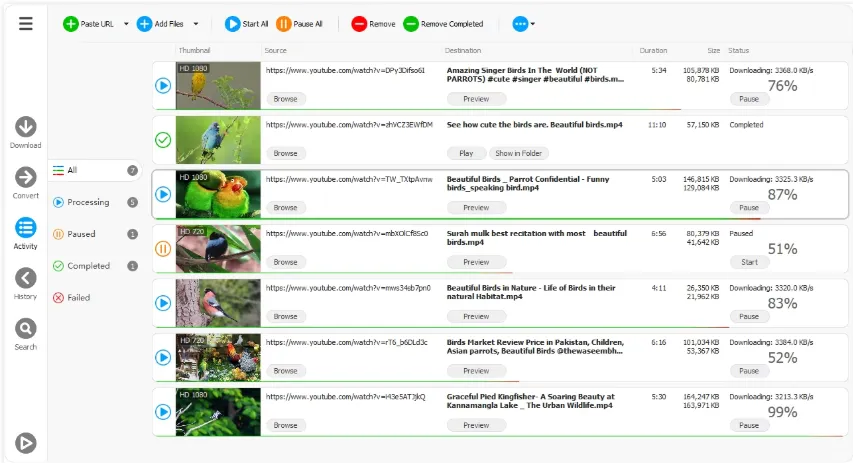Open the Download section in sidebar

[x=26, y=133]
